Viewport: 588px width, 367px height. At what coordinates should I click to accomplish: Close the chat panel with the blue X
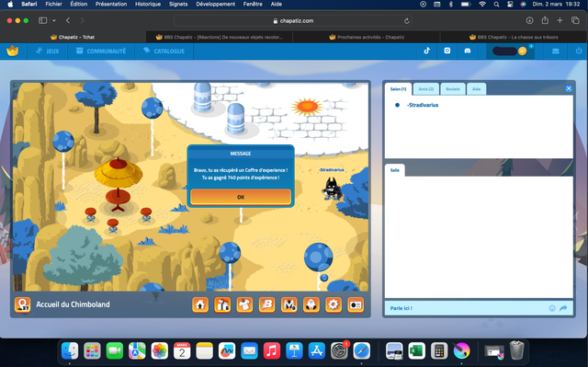569,88
